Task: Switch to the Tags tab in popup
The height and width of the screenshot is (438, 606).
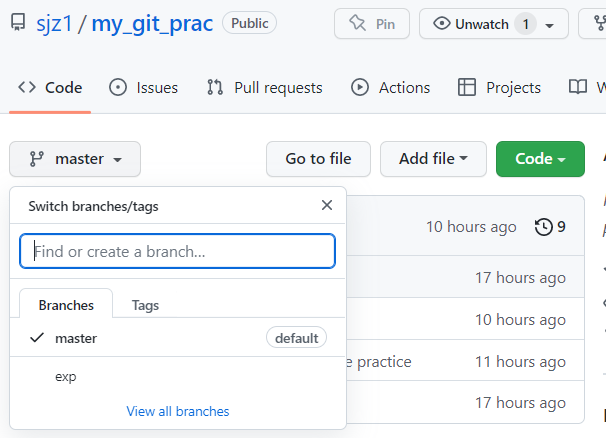Action: coord(145,305)
